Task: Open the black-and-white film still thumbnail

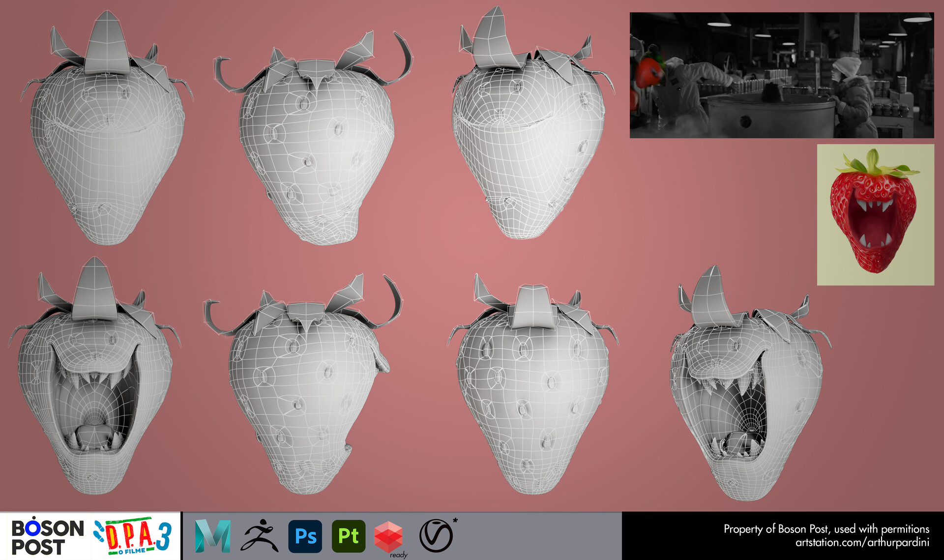Action: 782,75
